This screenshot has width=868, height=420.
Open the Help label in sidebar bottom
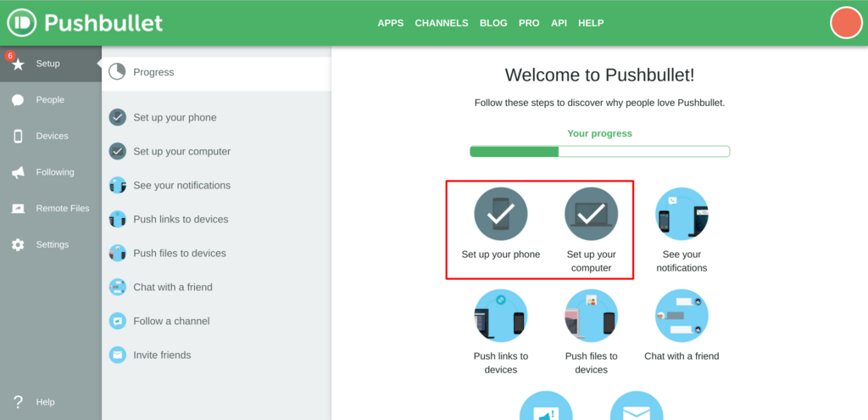click(x=46, y=402)
